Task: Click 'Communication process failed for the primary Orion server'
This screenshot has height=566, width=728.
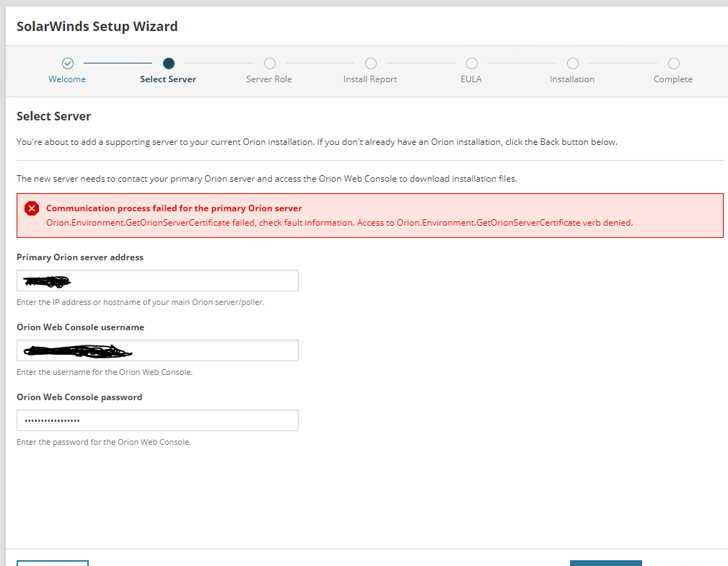Action: 174,208
